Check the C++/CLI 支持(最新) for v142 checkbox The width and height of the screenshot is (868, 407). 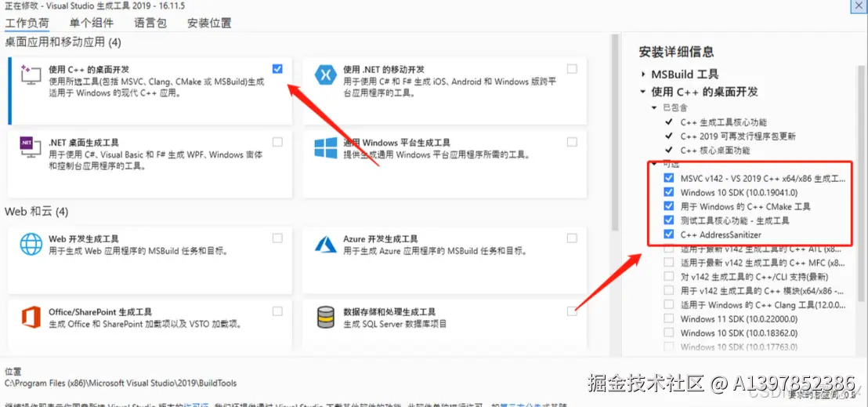pos(669,277)
